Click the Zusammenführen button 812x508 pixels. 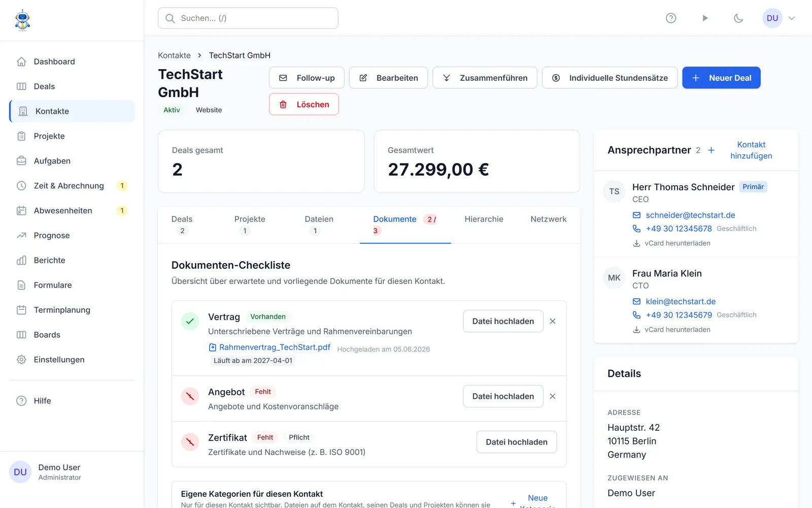click(x=485, y=78)
